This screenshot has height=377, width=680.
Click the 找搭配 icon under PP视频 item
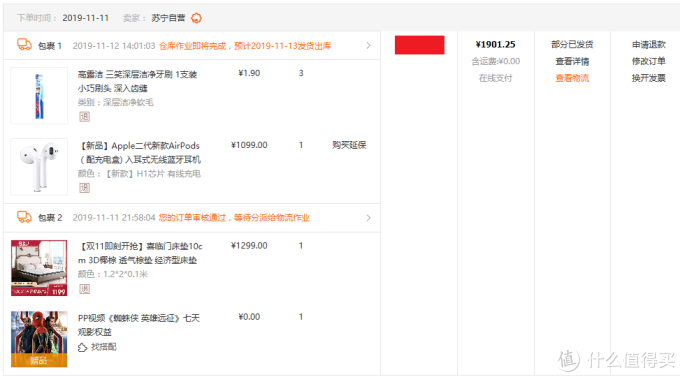pyautogui.click(x=82, y=347)
